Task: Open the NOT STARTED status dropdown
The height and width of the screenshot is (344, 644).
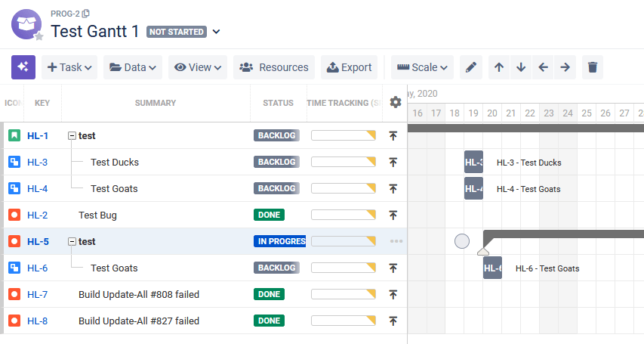Action: coord(217,32)
